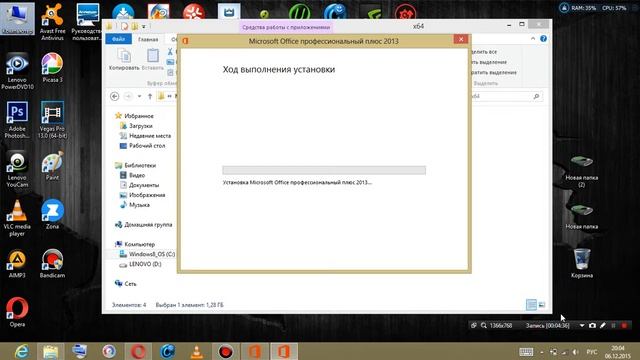
Task: Open the taskbar clock and date
Action: (618, 351)
